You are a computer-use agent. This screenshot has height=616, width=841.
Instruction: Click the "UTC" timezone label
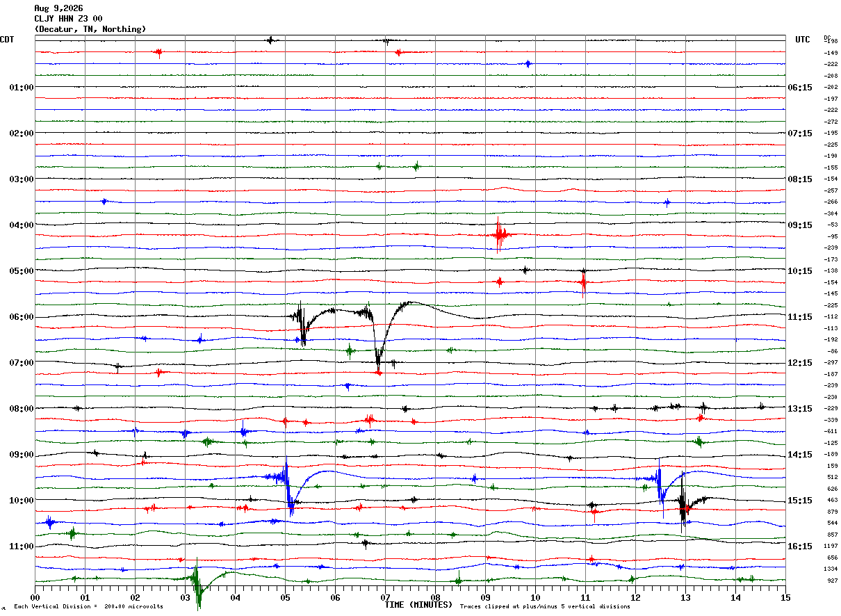[x=803, y=40]
